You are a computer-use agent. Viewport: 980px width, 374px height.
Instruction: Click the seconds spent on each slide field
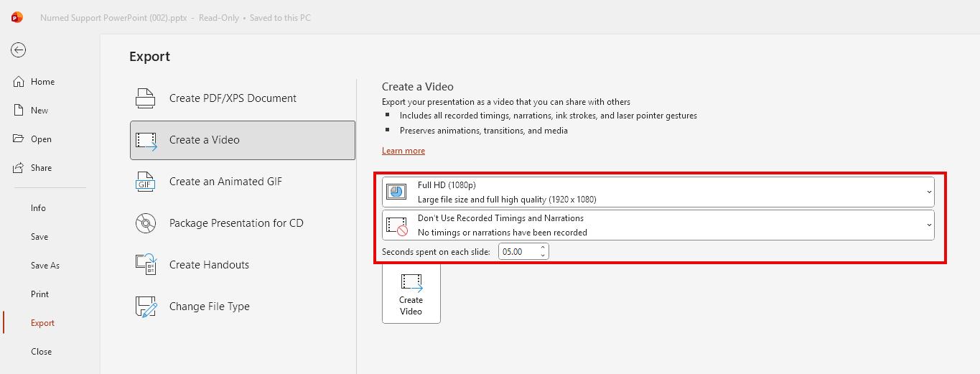(x=517, y=252)
